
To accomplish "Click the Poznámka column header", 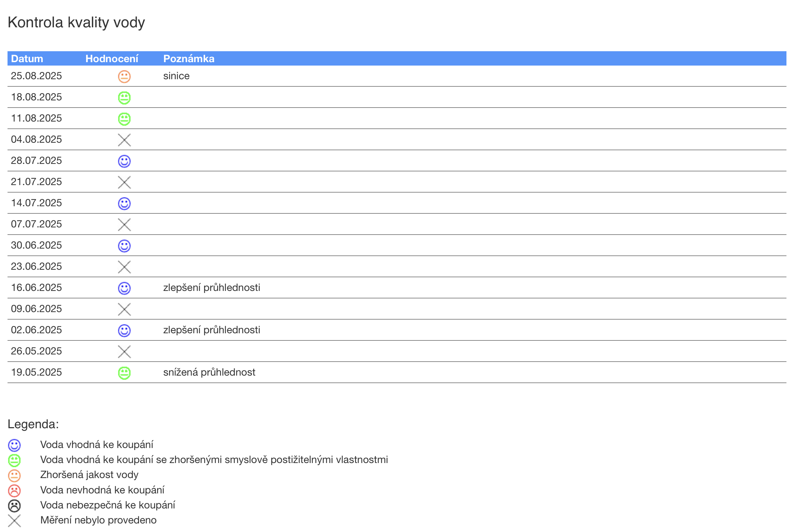I will tap(189, 59).
